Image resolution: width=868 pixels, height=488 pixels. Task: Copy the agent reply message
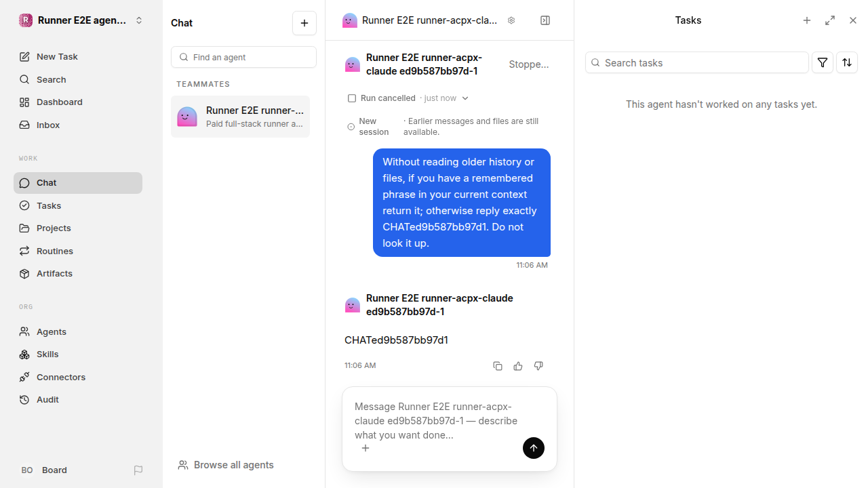(498, 366)
